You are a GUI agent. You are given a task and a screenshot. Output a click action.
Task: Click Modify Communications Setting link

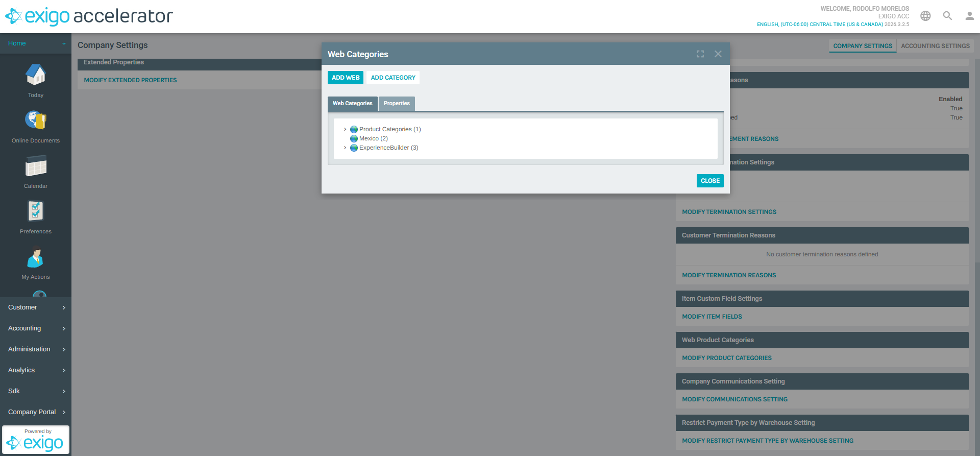click(x=734, y=399)
